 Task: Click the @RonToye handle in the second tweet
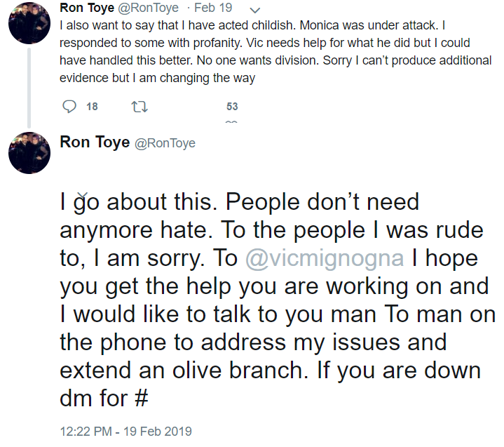(165, 143)
